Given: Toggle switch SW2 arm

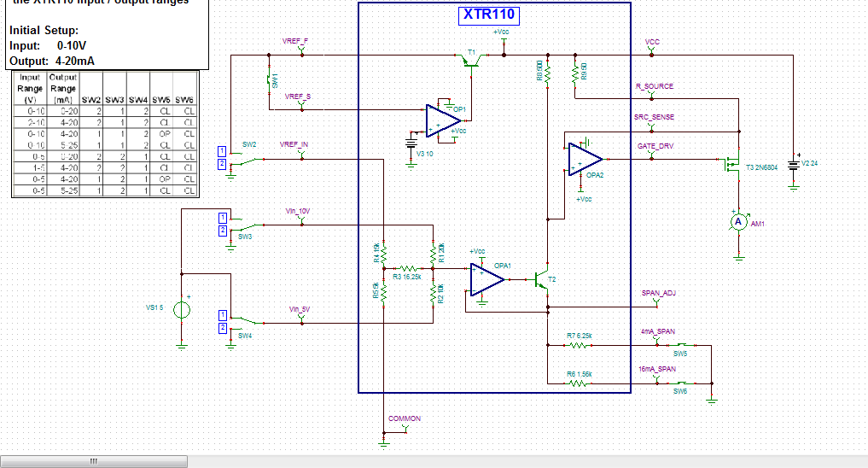Looking at the screenshot, I should click(248, 160).
